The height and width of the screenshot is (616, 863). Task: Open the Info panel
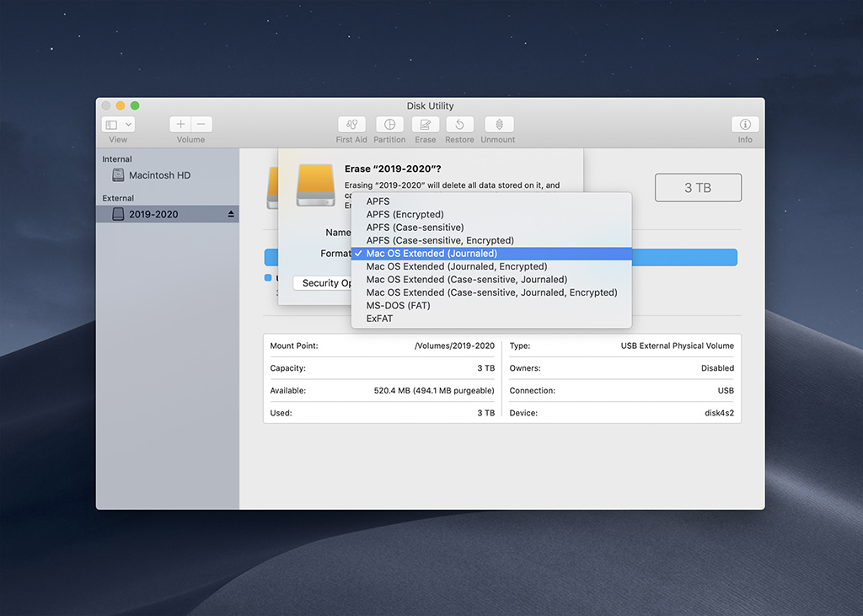coord(745,125)
